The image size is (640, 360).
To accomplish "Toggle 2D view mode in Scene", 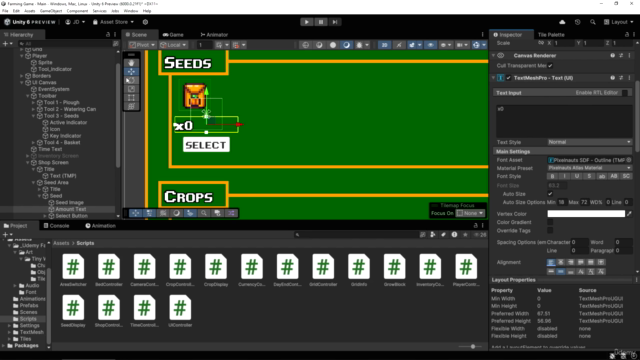I will [384, 45].
